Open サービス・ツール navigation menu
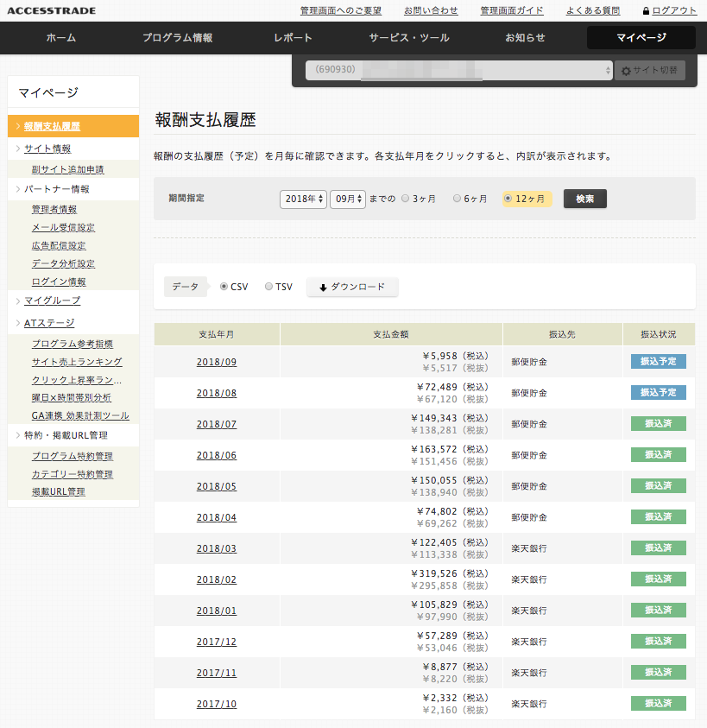The width and height of the screenshot is (707, 728). tap(409, 38)
